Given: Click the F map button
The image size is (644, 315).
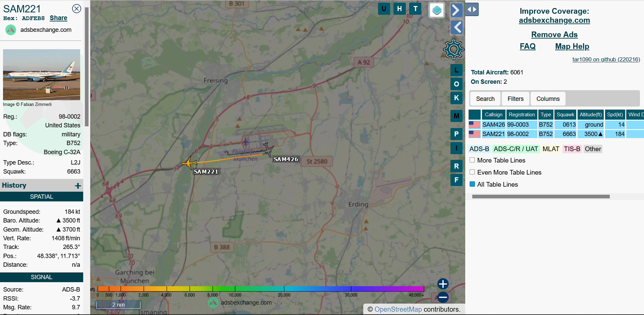Looking at the screenshot, I should (x=457, y=180).
